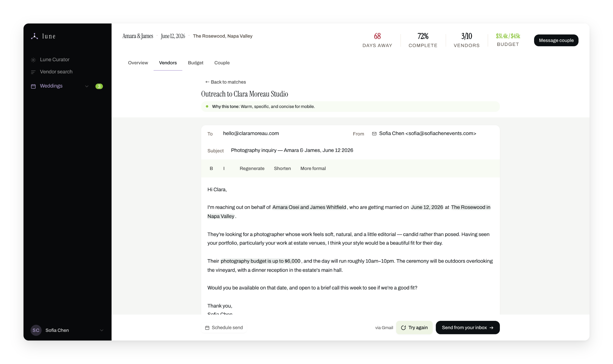Click the green 3 badge on Weddings
Image resolution: width=613 pixels, height=364 pixels.
99,86
